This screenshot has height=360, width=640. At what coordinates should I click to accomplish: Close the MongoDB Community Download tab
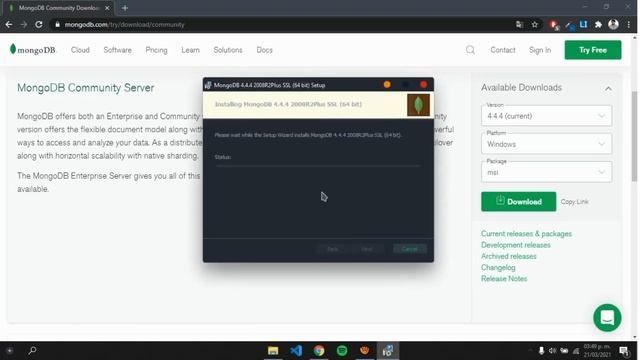click(x=107, y=8)
